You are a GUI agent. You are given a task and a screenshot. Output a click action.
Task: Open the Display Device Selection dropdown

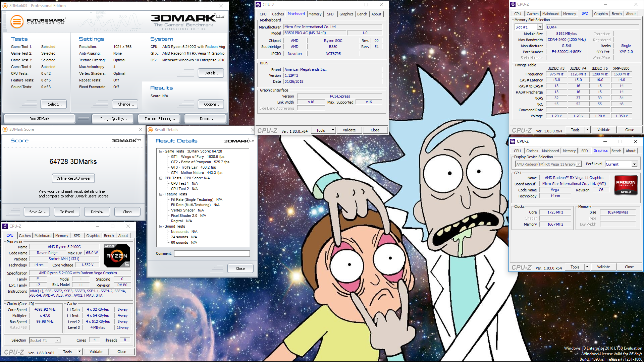(x=579, y=164)
